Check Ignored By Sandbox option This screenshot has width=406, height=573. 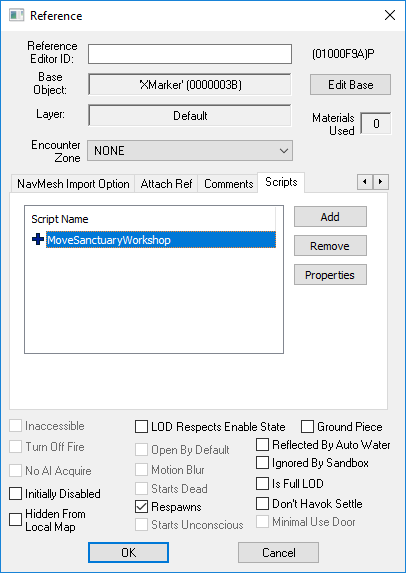(x=262, y=463)
